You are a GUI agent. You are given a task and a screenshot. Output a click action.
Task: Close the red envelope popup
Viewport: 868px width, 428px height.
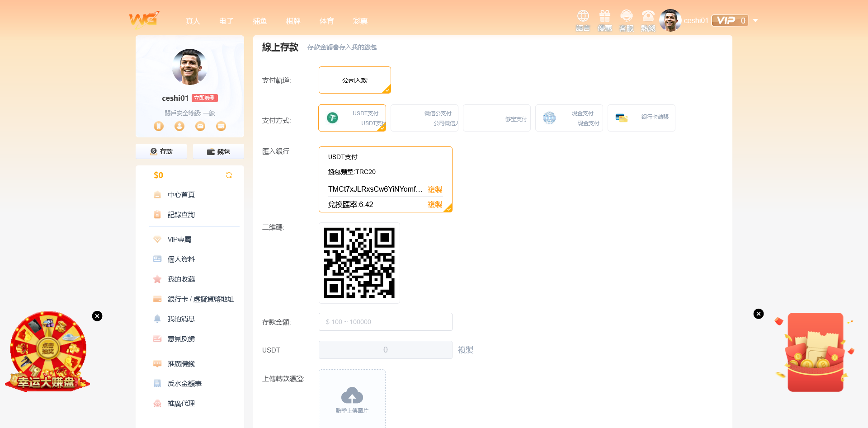tap(759, 314)
